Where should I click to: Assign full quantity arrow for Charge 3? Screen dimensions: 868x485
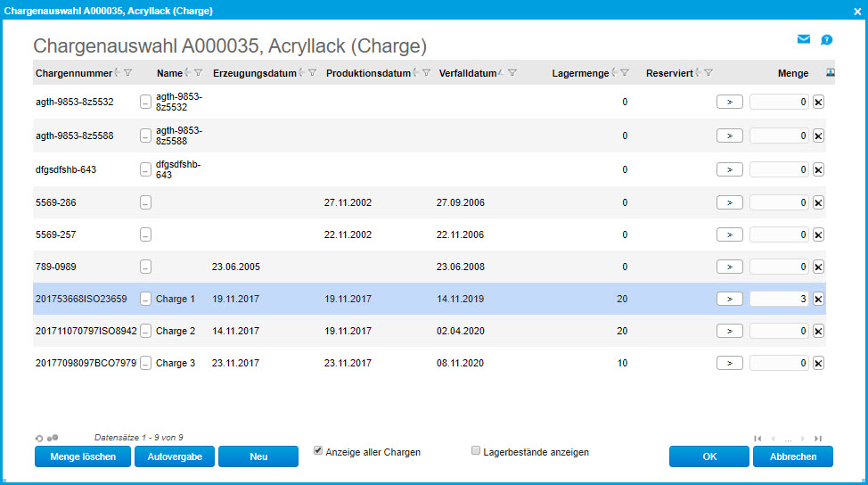pos(730,363)
